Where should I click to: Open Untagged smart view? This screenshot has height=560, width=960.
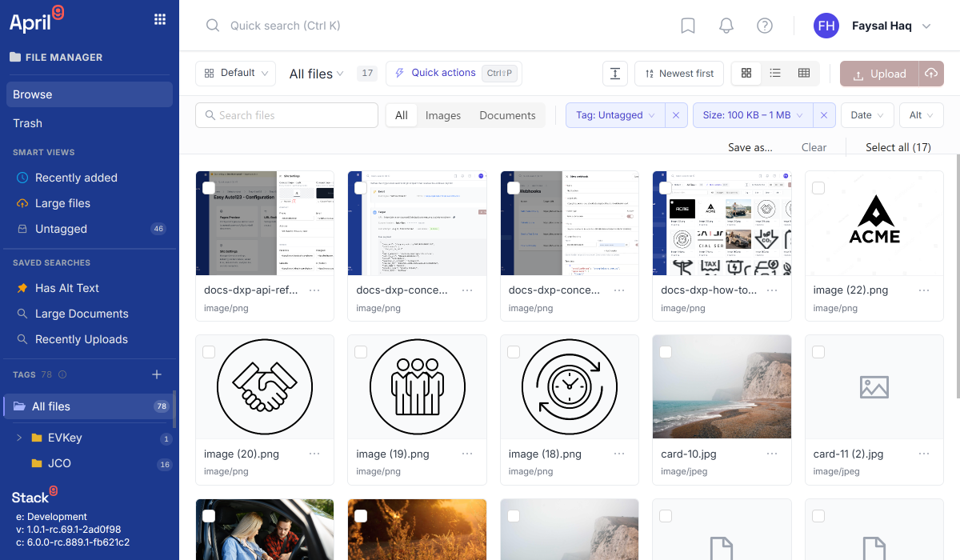[90, 229]
